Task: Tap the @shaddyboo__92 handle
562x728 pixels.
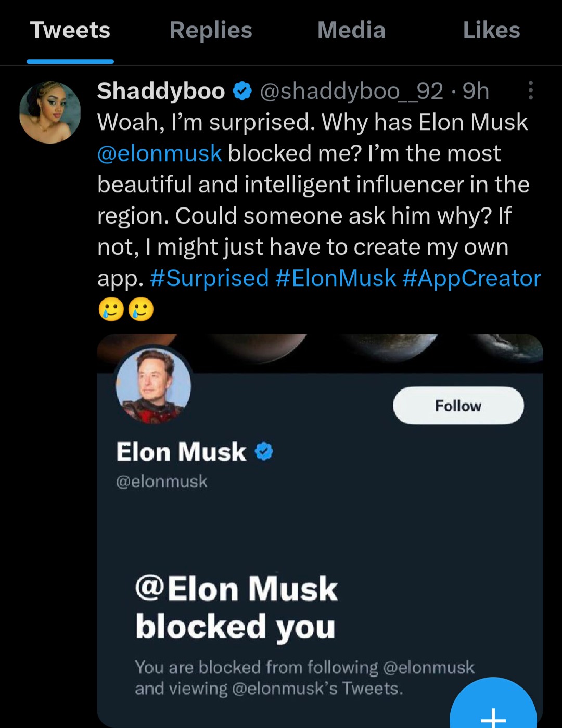Action: click(x=351, y=92)
